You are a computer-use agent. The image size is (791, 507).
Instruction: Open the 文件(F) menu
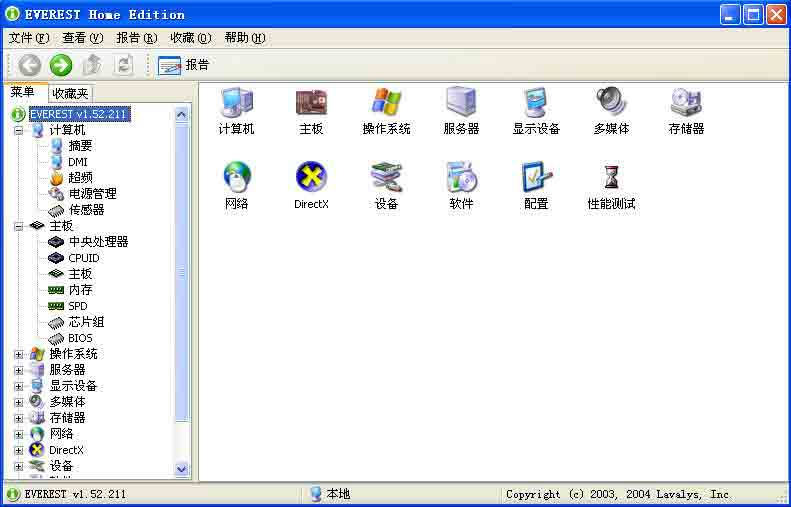point(29,38)
